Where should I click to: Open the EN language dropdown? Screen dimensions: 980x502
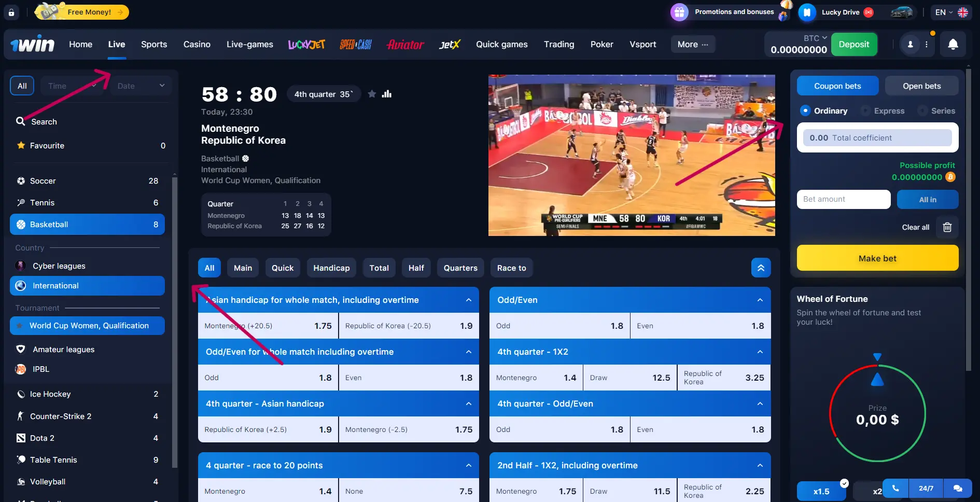[951, 12]
